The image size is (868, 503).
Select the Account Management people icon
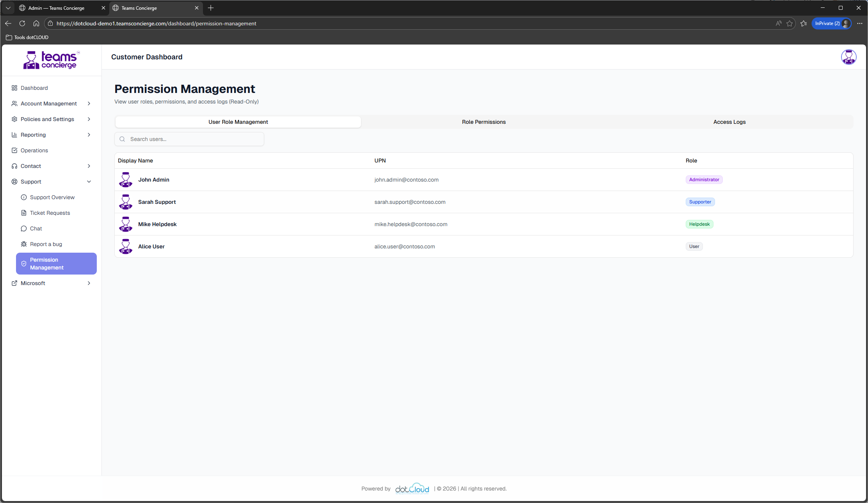click(14, 103)
